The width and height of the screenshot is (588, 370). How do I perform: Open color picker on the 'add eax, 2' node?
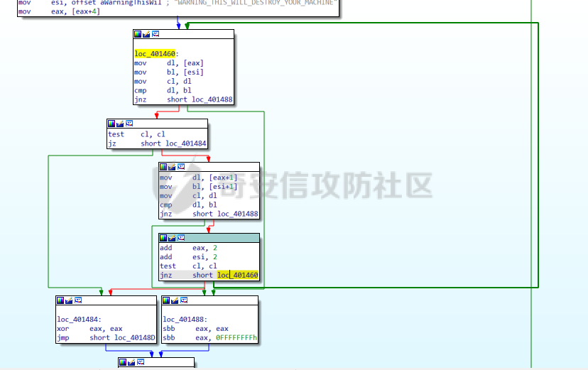coord(163,238)
